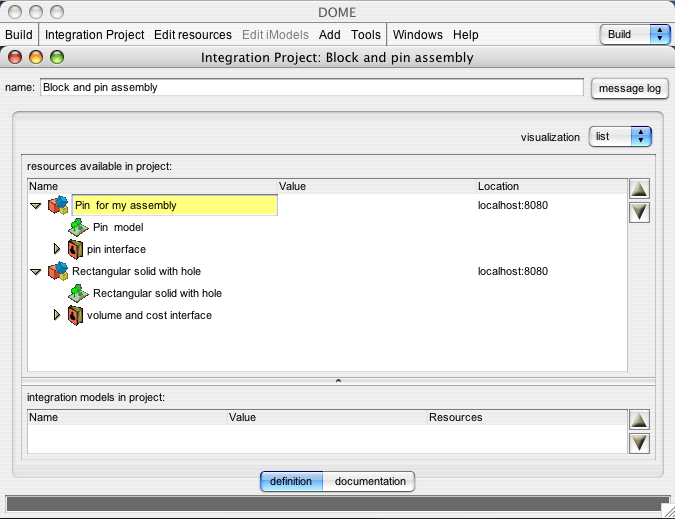The height and width of the screenshot is (519, 675).
Task: Move integration model down arrow button
Action: tap(639, 443)
